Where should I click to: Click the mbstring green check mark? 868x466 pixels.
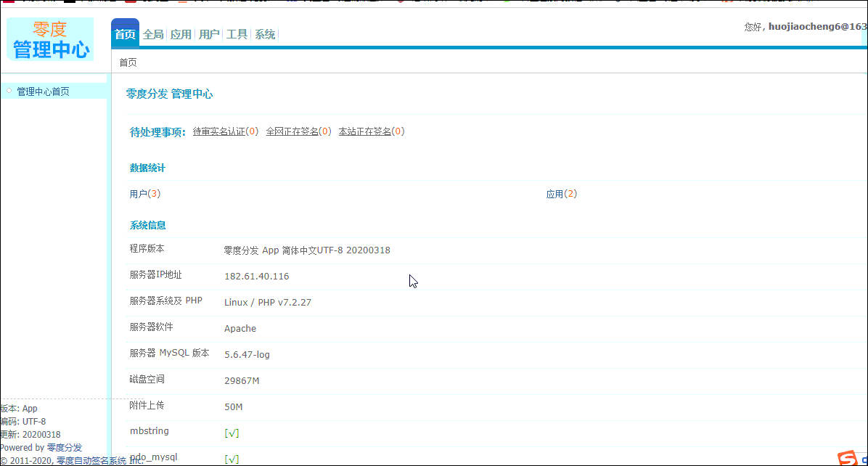click(232, 433)
